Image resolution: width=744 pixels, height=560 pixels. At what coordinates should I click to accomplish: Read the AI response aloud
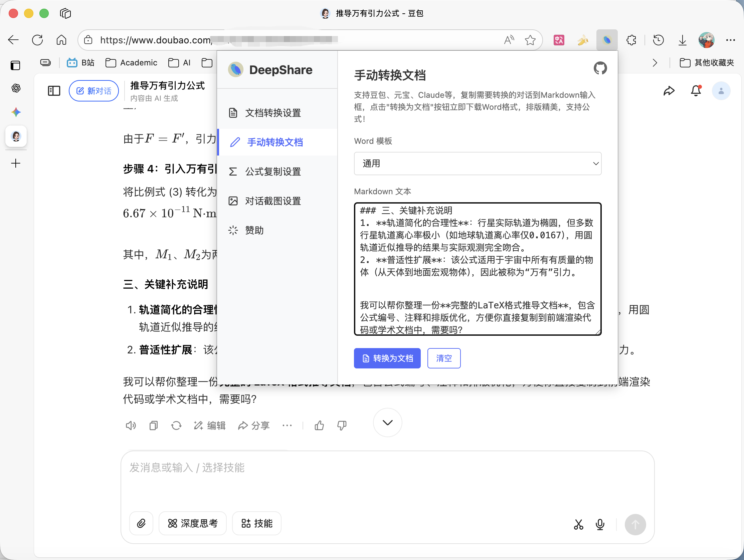(131, 426)
